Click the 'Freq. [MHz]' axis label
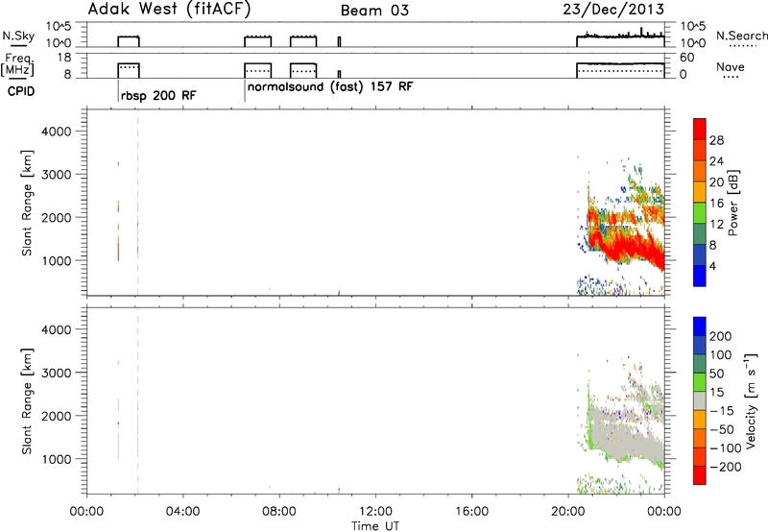Screen dimensions: 768x532 [17, 64]
